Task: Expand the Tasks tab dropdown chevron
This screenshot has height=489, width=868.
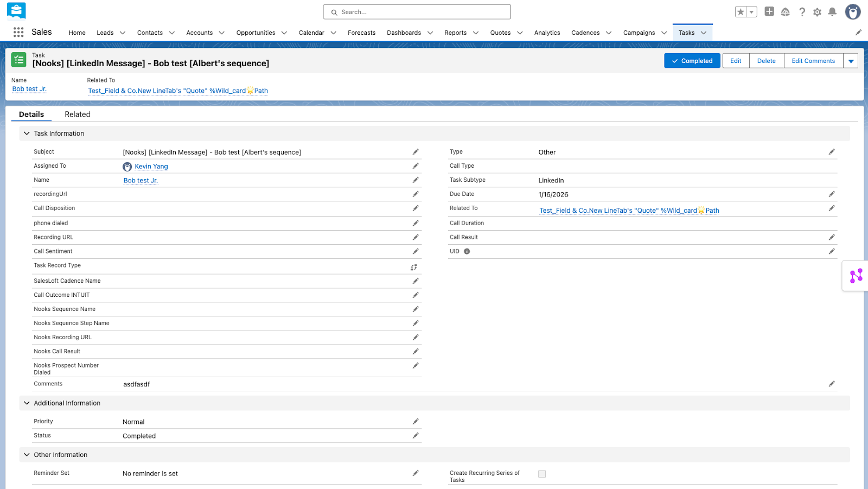Action: tap(704, 33)
